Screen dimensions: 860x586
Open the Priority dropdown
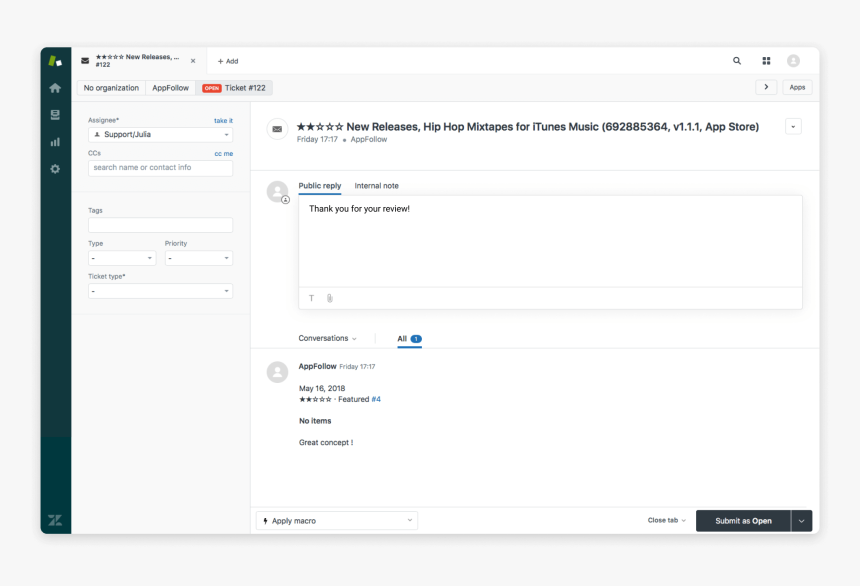click(198, 258)
